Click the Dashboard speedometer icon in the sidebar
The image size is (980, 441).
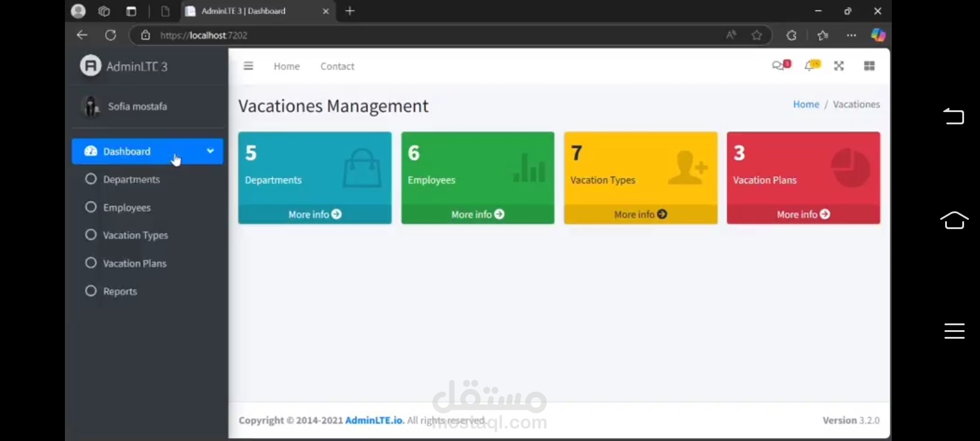[91, 151]
